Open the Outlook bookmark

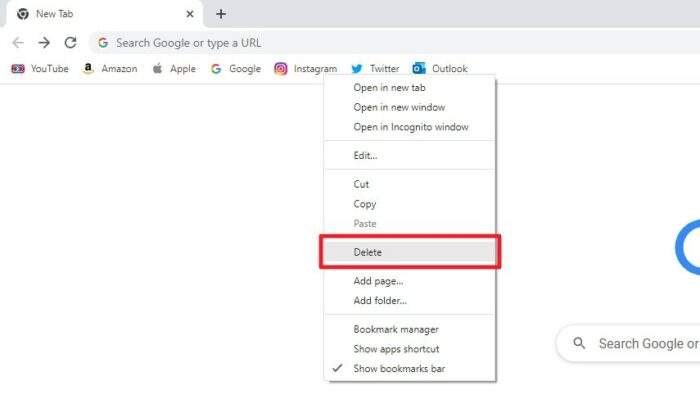click(x=440, y=69)
